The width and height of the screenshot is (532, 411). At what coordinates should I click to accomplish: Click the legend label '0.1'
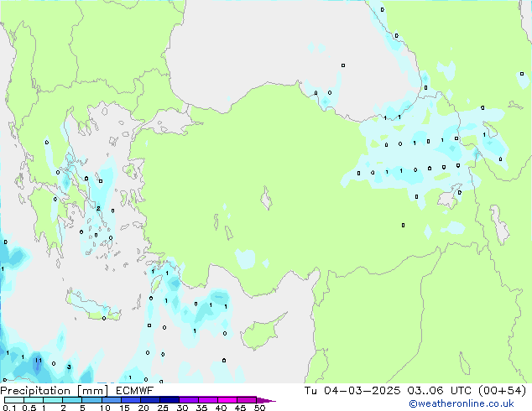(9, 408)
